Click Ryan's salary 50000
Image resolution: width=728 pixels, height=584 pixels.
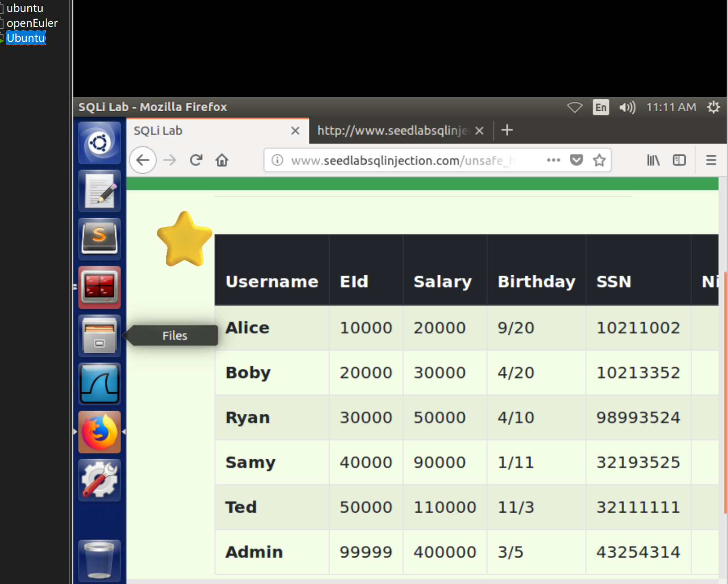coord(440,417)
